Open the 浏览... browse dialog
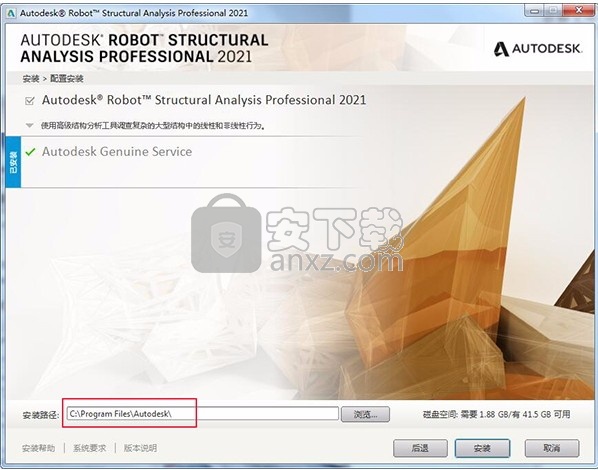598x470 pixels. [365, 414]
